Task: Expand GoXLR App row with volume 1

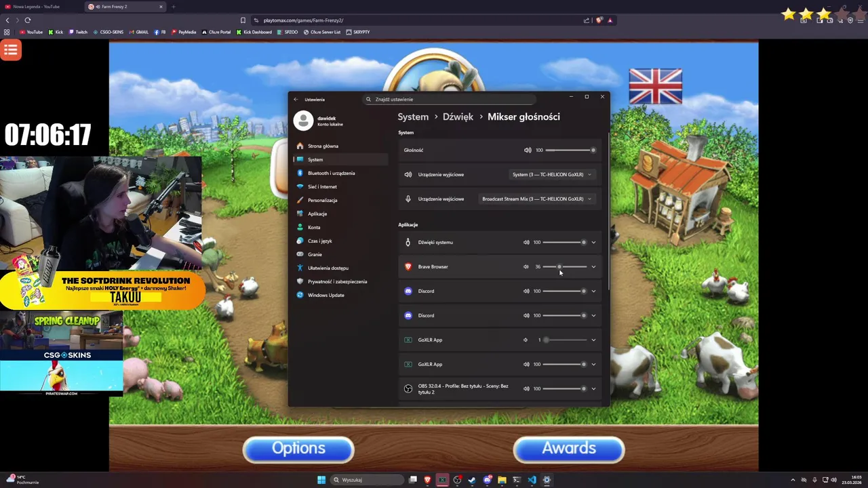Action: (x=593, y=340)
